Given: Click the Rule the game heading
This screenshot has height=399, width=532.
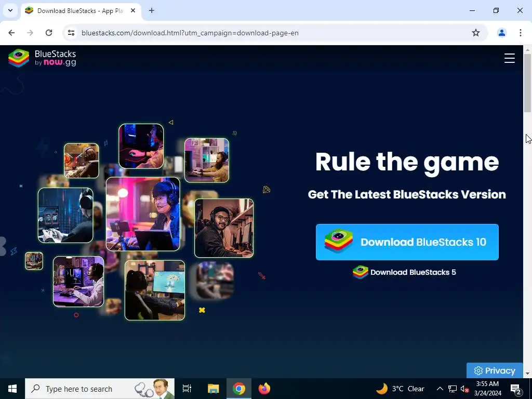Looking at the screenshot, I should coord(407,162).
